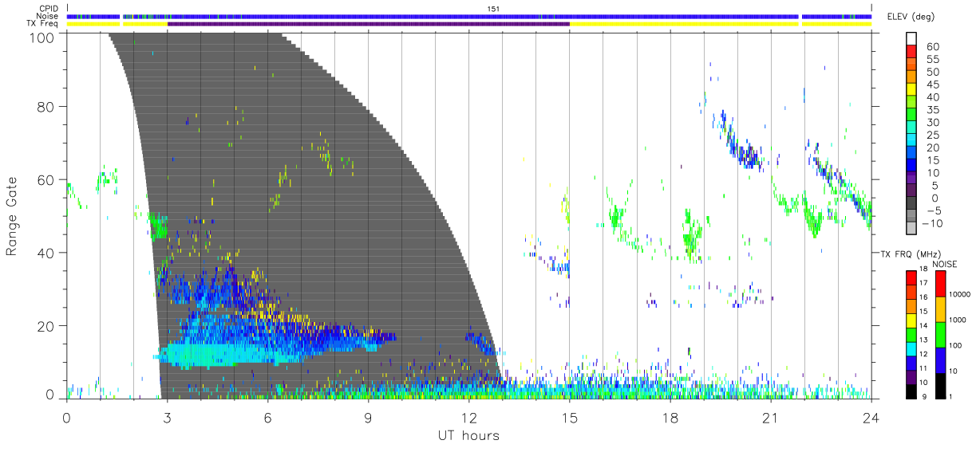Pick the red top swatch of NOISE legend

click(x=939, y=285)
